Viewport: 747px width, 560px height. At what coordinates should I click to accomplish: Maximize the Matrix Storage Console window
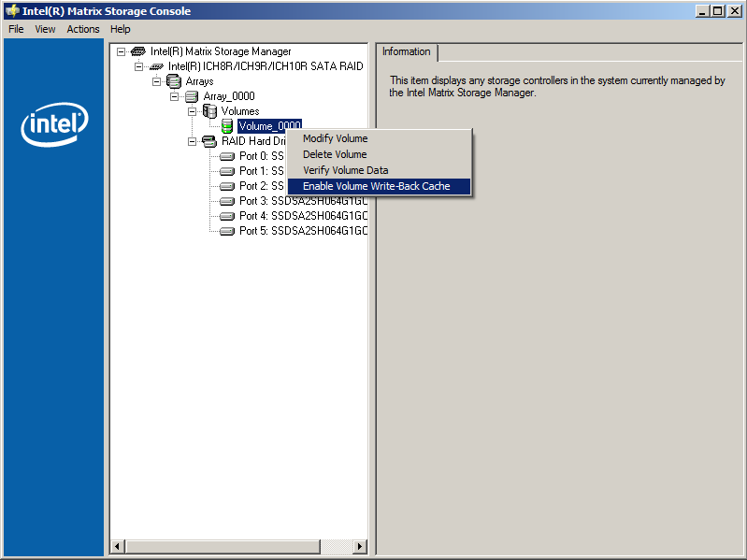[717, 11]
